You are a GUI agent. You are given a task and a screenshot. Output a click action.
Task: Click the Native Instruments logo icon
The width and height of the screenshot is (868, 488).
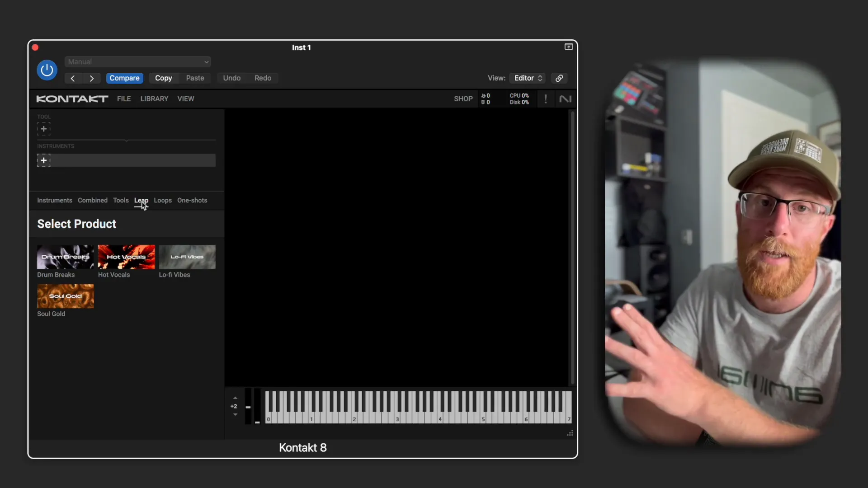(566, 99)
